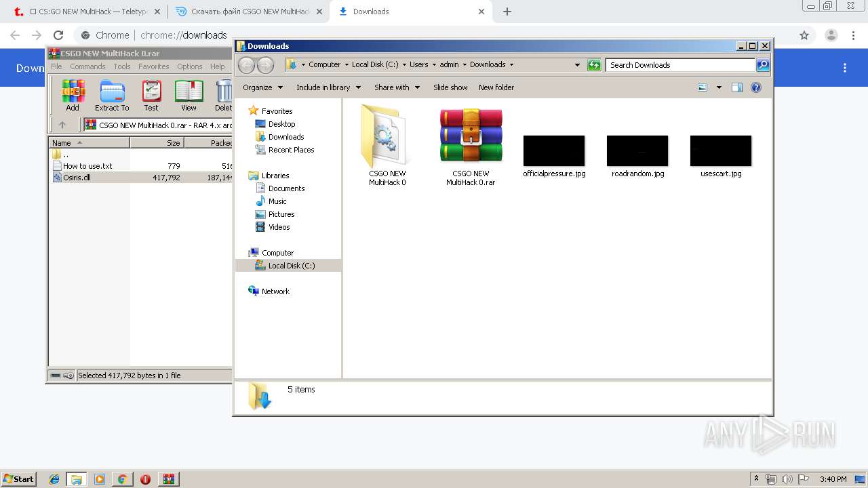
Task: Click Explorer forward navigation arrow
Action: click(x=266, y=65)
